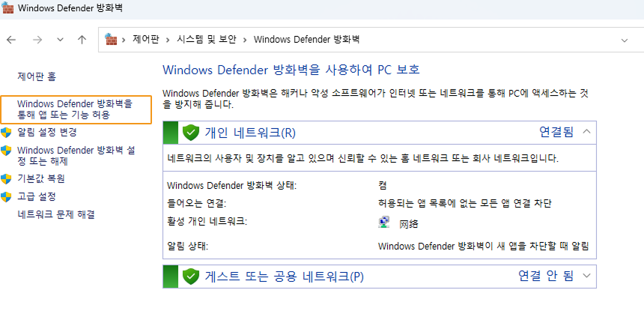Expand the chevron after 시스템 및 보안
The image size is (644, 317).
point(245,40)
